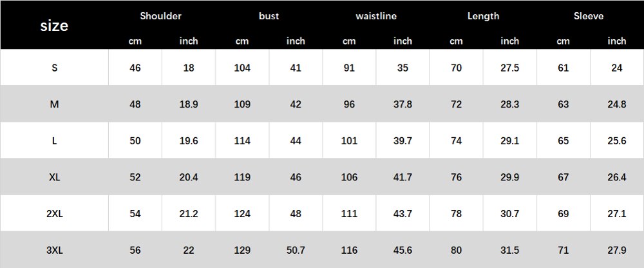This screenshot has height=268, width=644.
Task: Click the "size" header cell
Action: (x=54, y=26)
